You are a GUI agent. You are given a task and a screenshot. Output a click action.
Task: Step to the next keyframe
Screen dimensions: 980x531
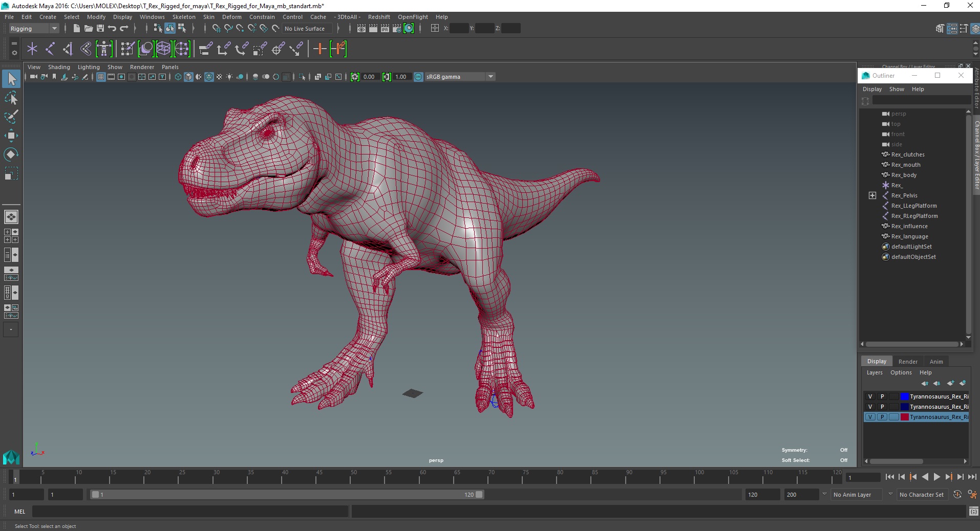tap(948, 477)
